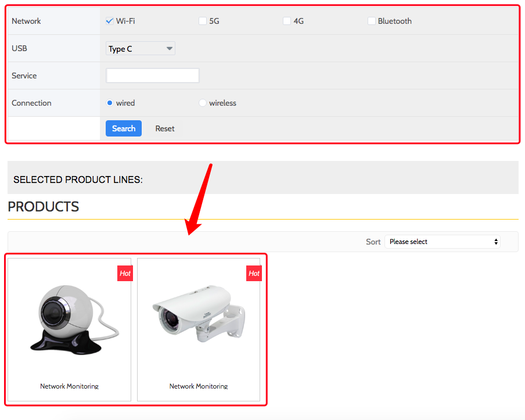Click the Network filter row label

click(26, 21)
